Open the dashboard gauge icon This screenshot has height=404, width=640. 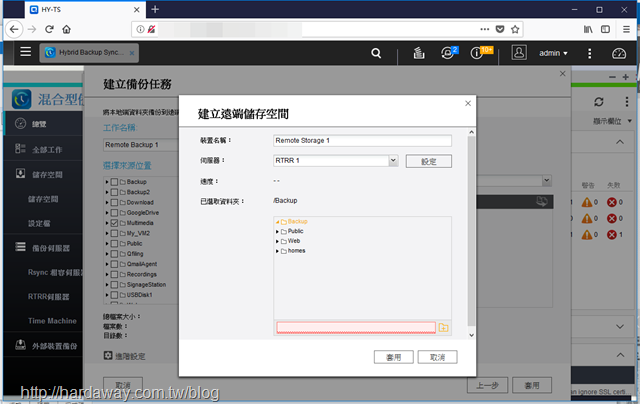point(619,53)
